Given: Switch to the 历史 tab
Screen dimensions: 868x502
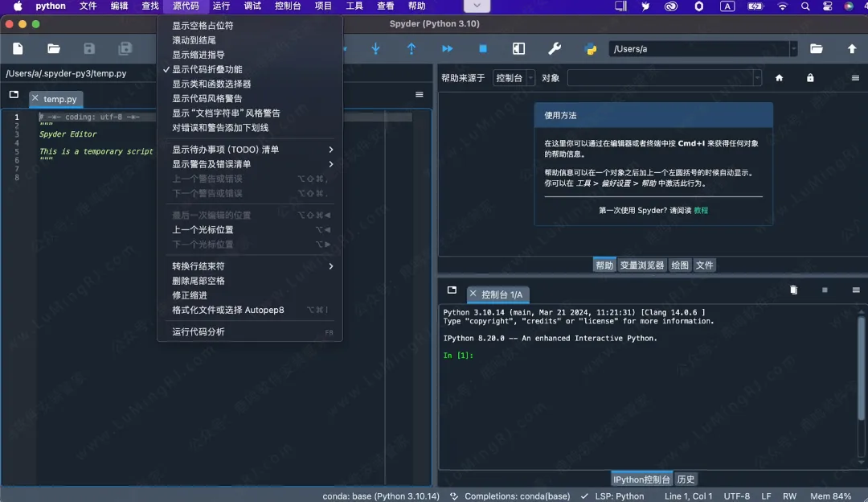Looking at the screenshot, I should (x=686, y=479).
